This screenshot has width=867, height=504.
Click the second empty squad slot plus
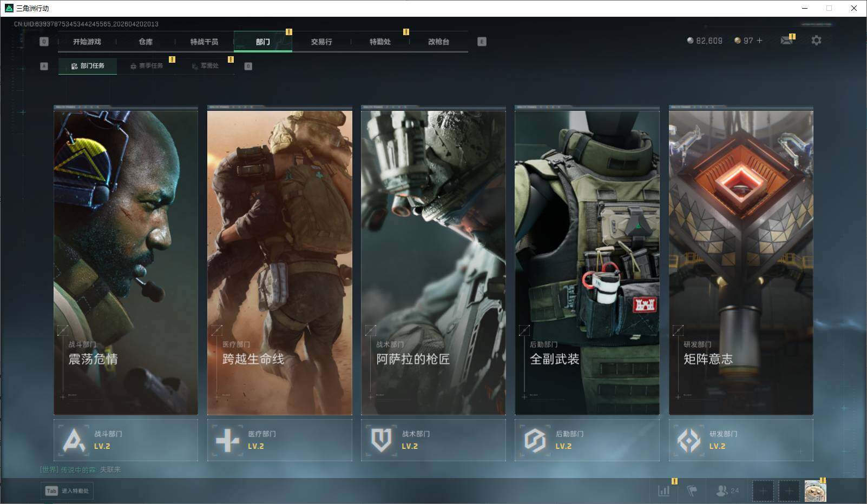789,491
